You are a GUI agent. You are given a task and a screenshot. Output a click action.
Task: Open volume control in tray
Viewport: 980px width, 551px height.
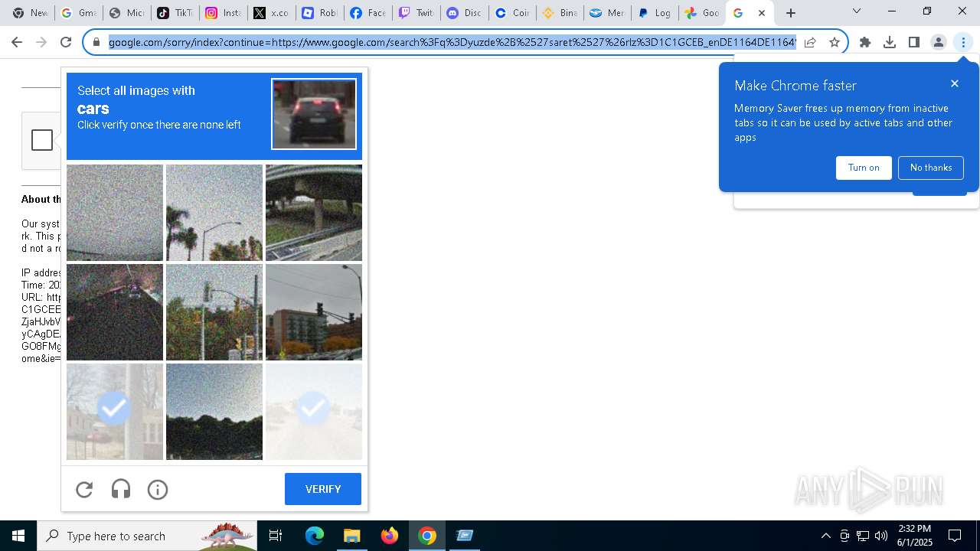881,536
